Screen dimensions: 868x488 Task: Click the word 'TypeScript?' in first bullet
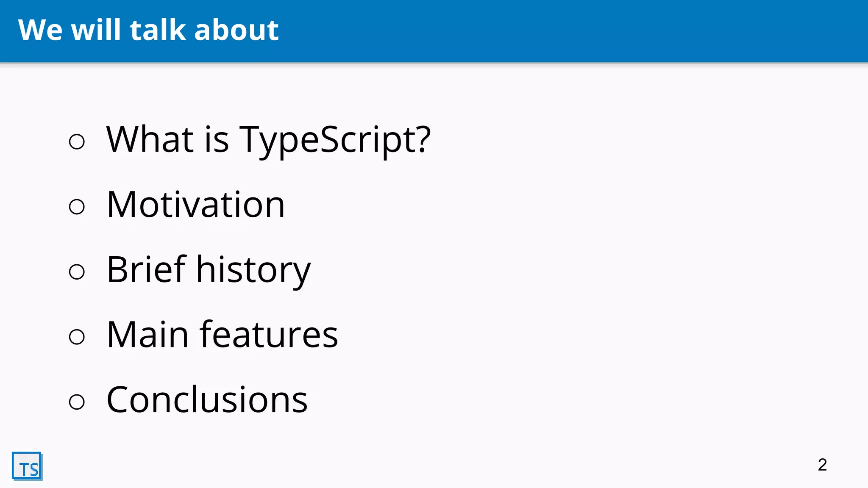pos(335,141)
